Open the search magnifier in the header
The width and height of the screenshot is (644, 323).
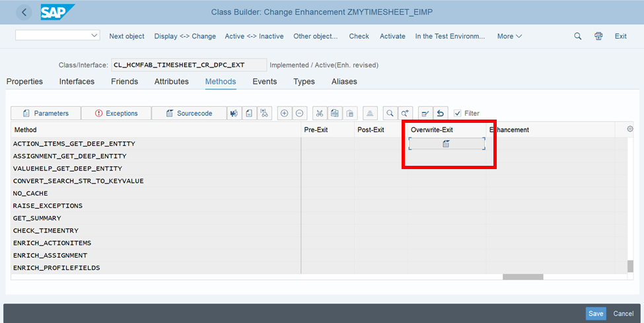pos(577,36)
